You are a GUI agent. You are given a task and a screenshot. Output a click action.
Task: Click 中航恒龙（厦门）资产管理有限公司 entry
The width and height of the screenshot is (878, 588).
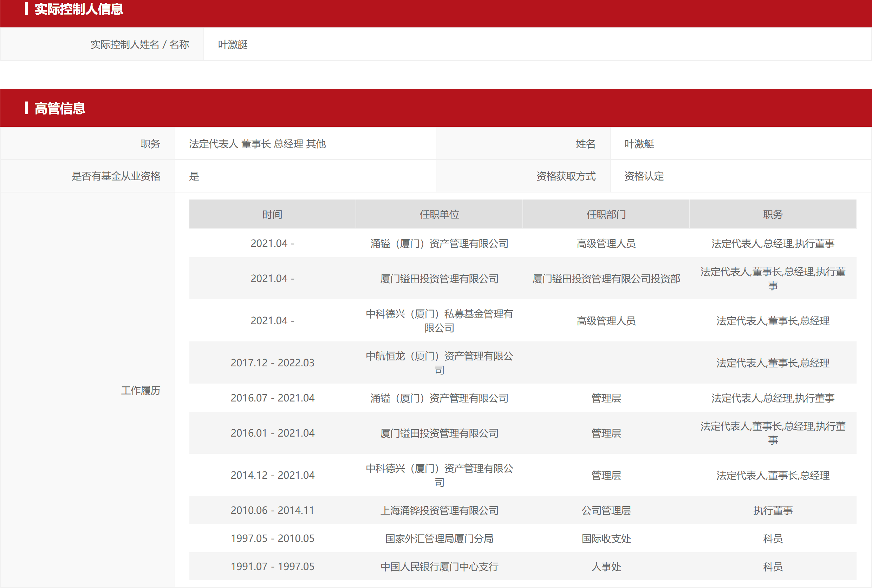pos(440,363)
